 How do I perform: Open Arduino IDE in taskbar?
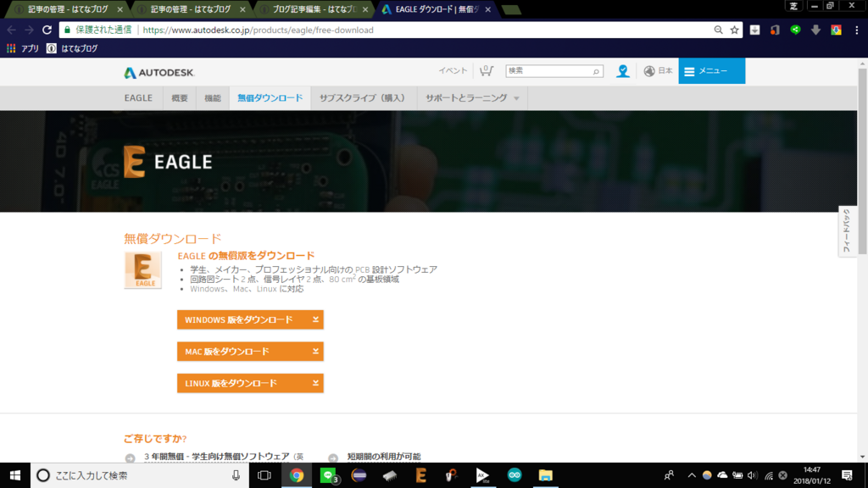(x=515, y=475)
